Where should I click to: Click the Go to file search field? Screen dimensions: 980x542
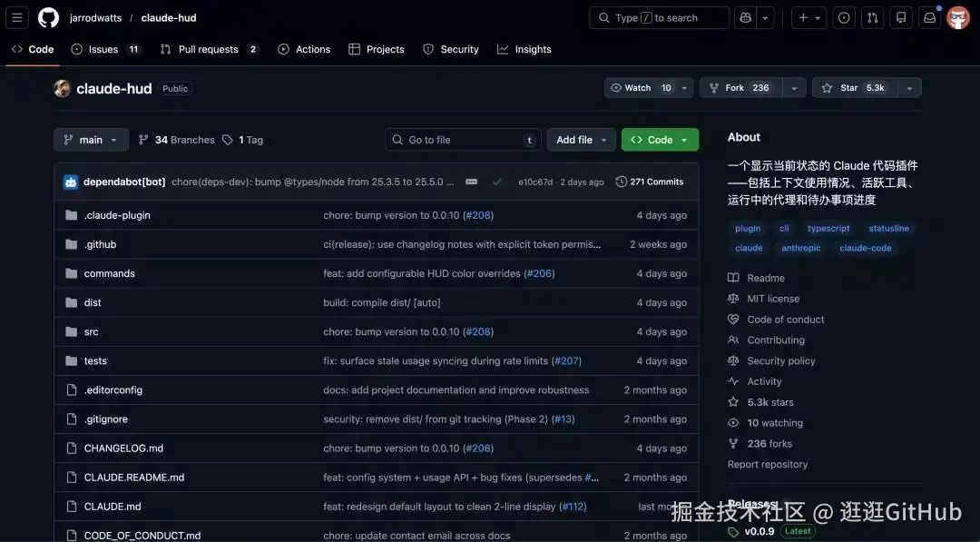(x=464, y=140)
